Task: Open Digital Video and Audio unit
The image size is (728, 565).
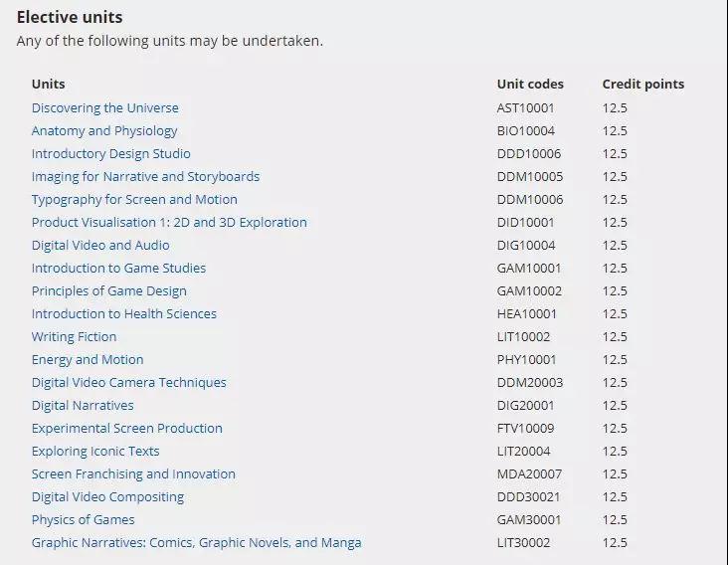Action: pos(100,246)
